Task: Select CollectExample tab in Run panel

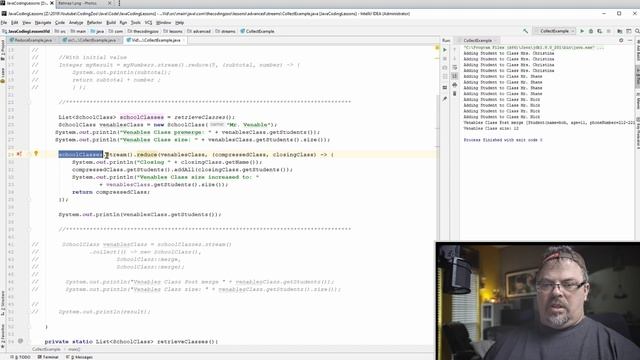Action: (478, 40)
